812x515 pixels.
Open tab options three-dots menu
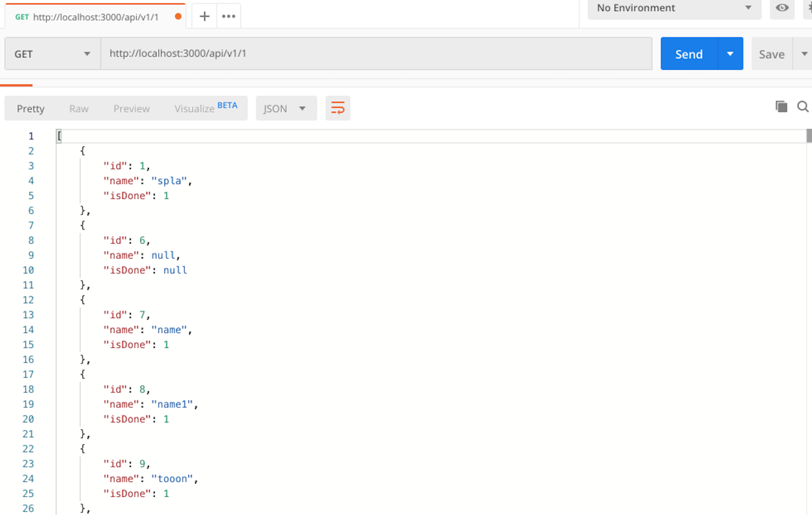(x=229, y=16)
